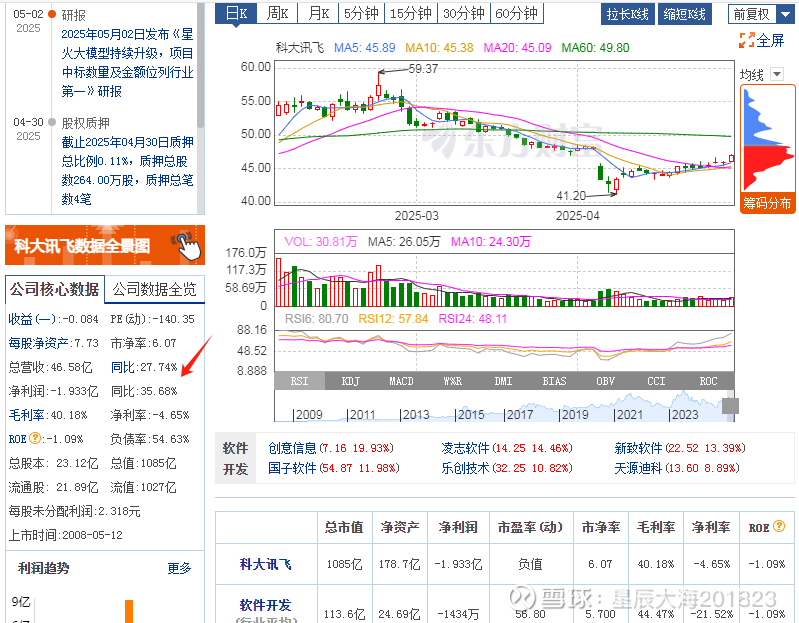Viewport: 799px width, 623px height.
Task: Click the 2015 mark on history timeline
Action: [470, 415]
